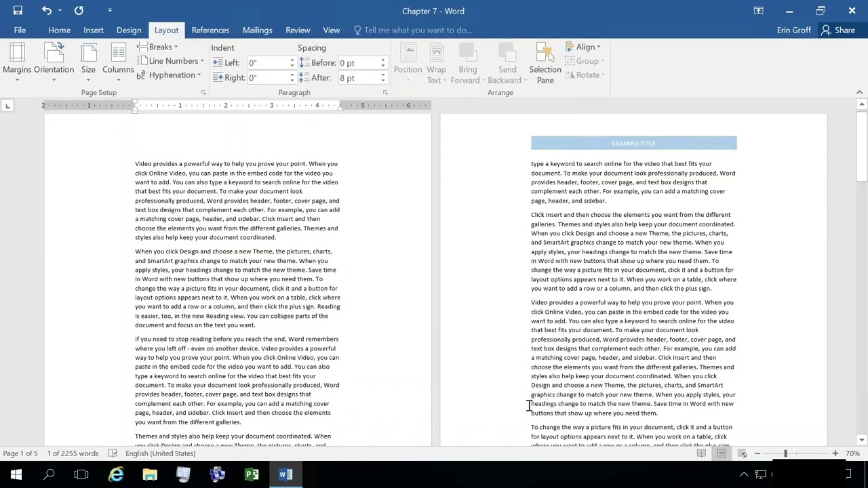Click the Send Backward button
Image resolution: width=868 pixels, height=488 pixels.
tap(507, 62)
